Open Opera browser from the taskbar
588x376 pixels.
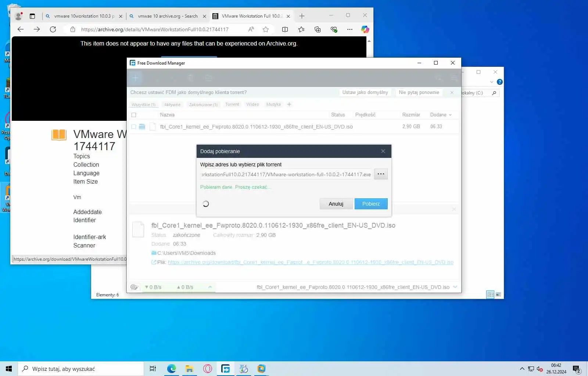208,369
